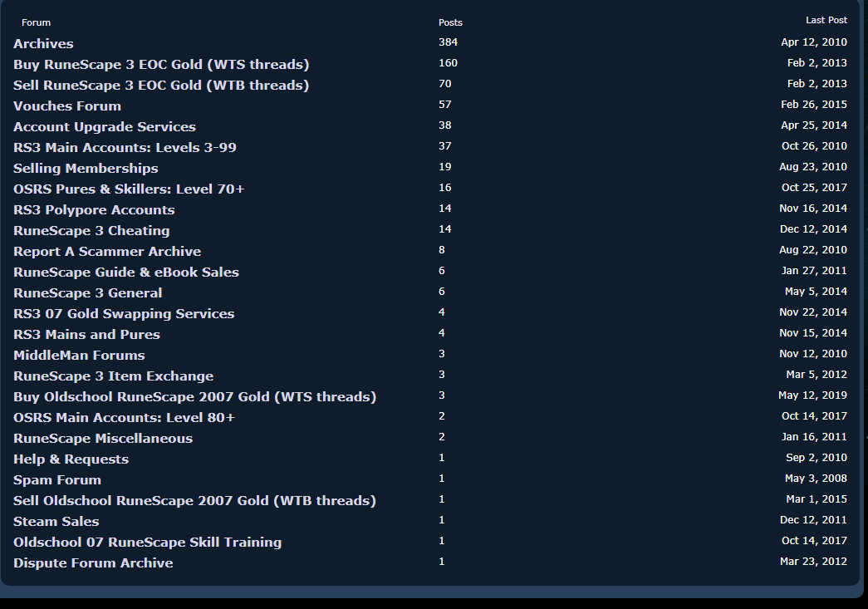This screenshot has width=868, height=609.
Task: Click the Oct 26, 2010 last post date
Action: pos(814,146)
